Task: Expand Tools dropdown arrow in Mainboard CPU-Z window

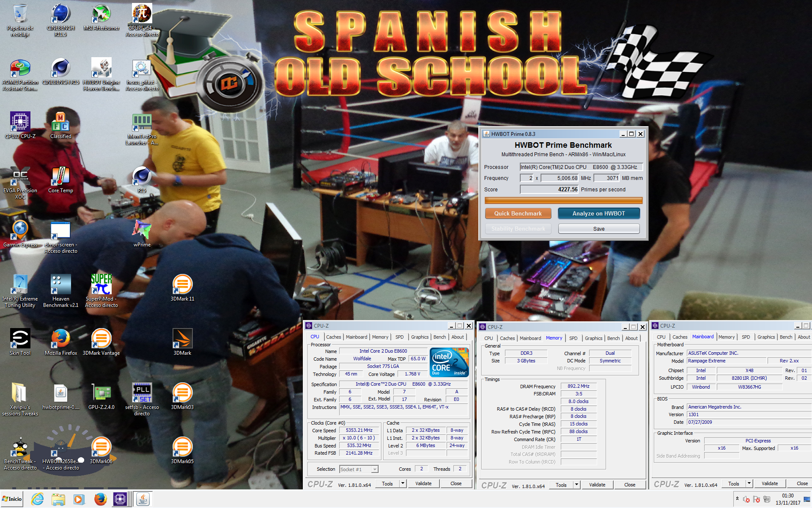Action: [x=749, y=483]
